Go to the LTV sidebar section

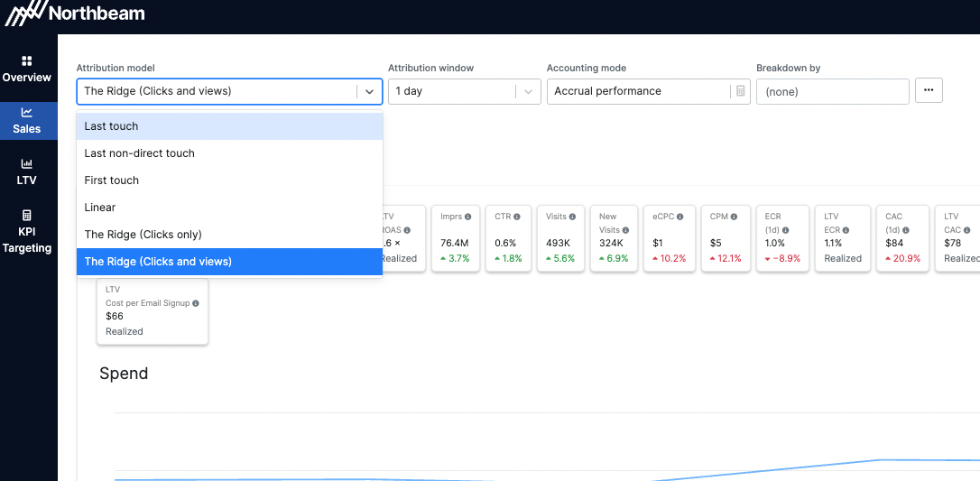coord(26,171)
